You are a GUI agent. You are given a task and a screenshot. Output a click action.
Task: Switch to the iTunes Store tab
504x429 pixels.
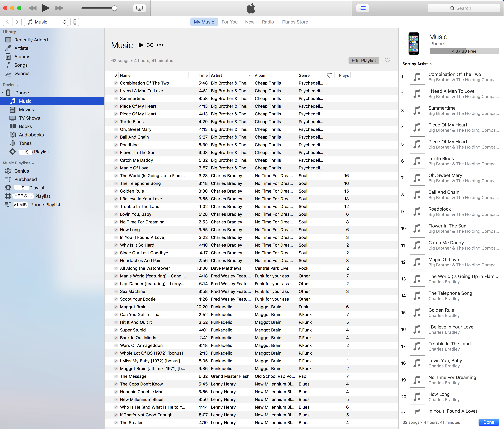point(295,22)
